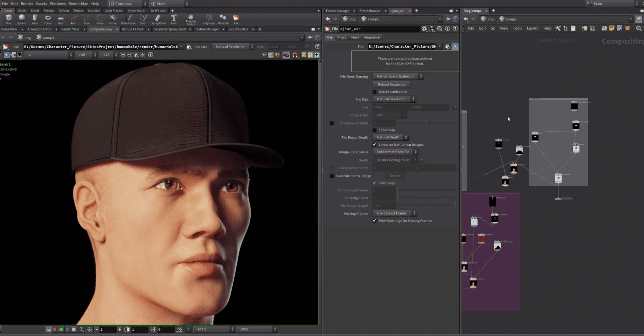Open Compose desktop dropdown

pos(127,4)
